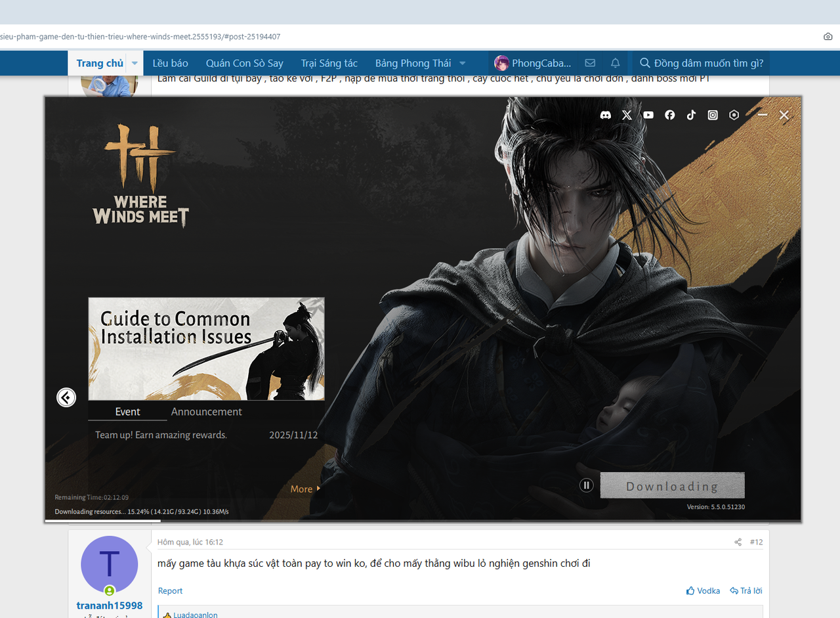
Task: Click the forum search field
Action: (x=702, y=62)
